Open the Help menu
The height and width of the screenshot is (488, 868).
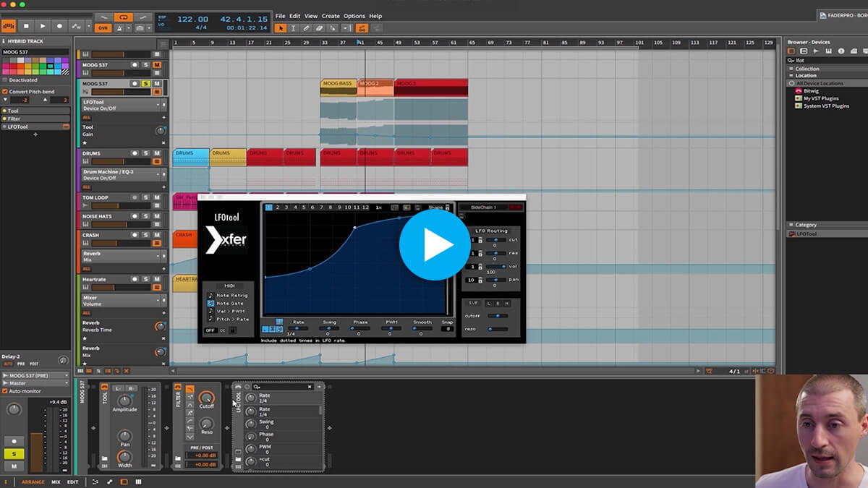pyautogui.click(x=375, y=16)
